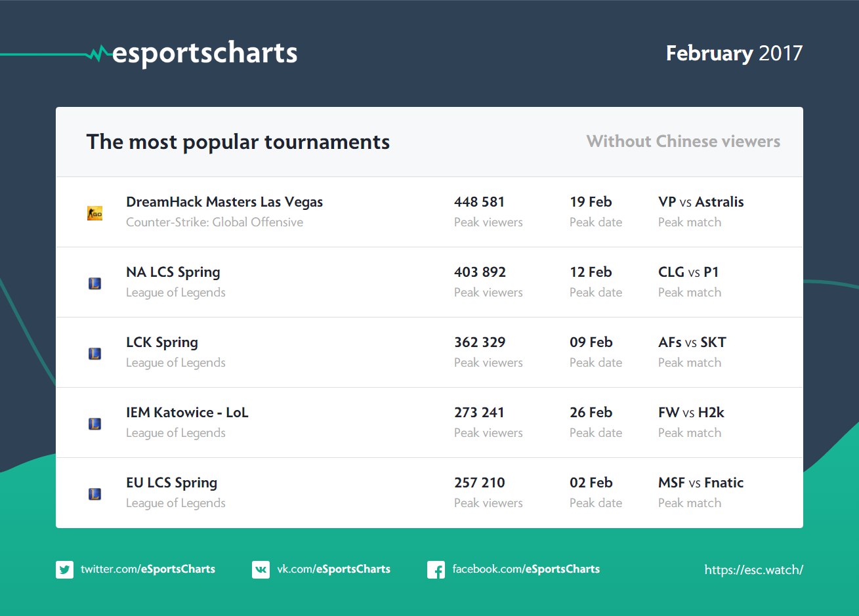Click the League icon beside EU LCS Spring
The width and height of the screenshot is (859, 616).
point(95,494)
